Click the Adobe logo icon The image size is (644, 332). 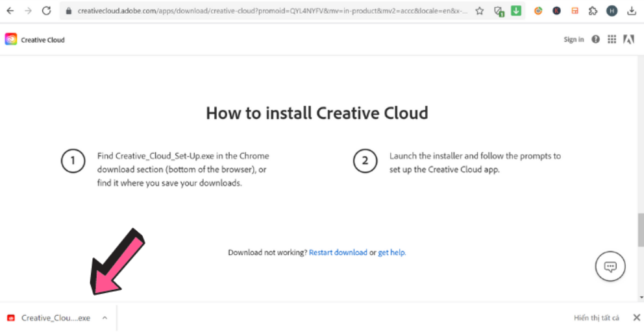tap(628, 40)
